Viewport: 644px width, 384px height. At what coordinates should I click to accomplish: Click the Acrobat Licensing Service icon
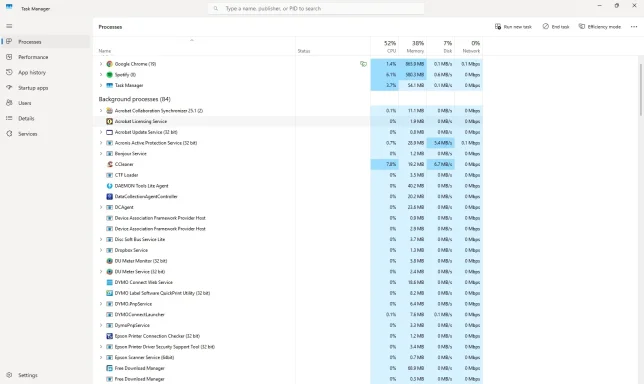pos(109,122)
